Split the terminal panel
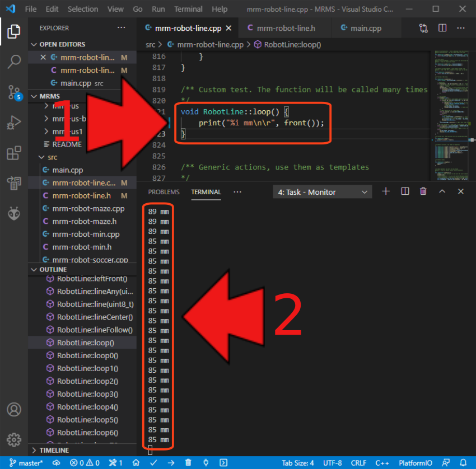Screen dimensions: 476x469 point(405,191)
